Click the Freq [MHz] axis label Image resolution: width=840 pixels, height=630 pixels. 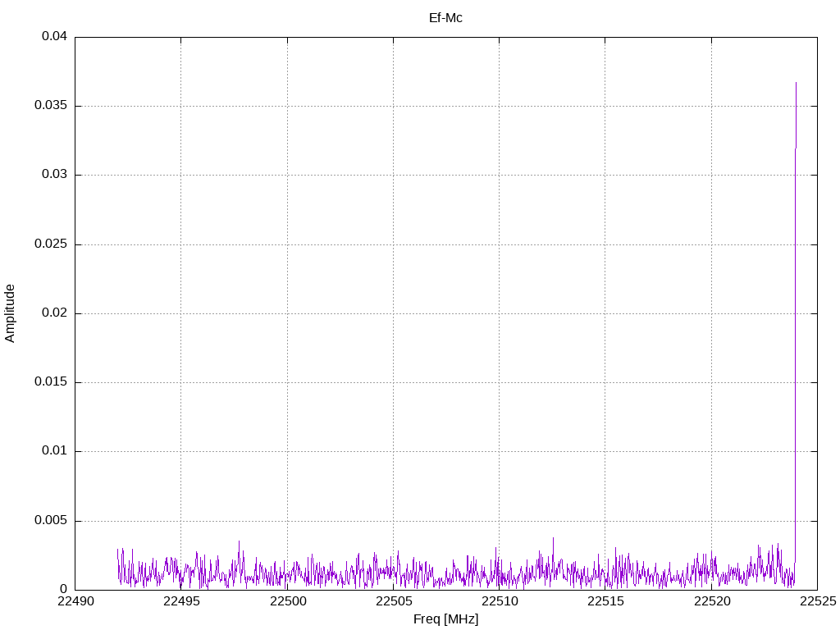click(445, 619)
